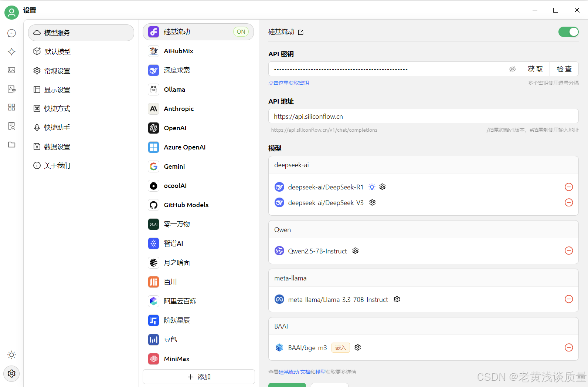The width and height of the screenshot is (588, 387).
Task: Click the 获取 API key button
Action: pyautogui.click(x=535, y=69)
